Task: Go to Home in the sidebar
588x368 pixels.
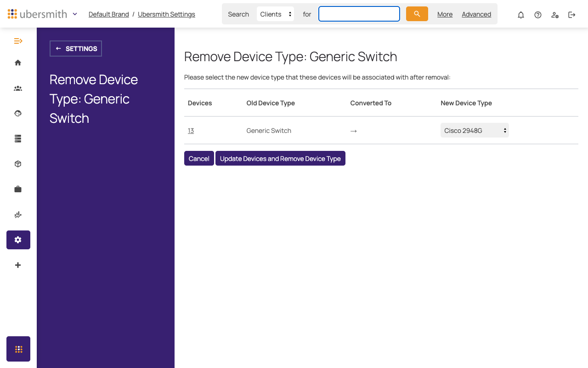Action: point(18,63)
